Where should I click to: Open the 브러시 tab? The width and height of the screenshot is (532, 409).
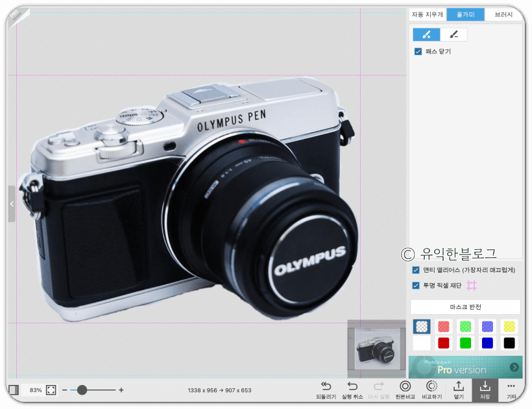(x=503, y=14)
